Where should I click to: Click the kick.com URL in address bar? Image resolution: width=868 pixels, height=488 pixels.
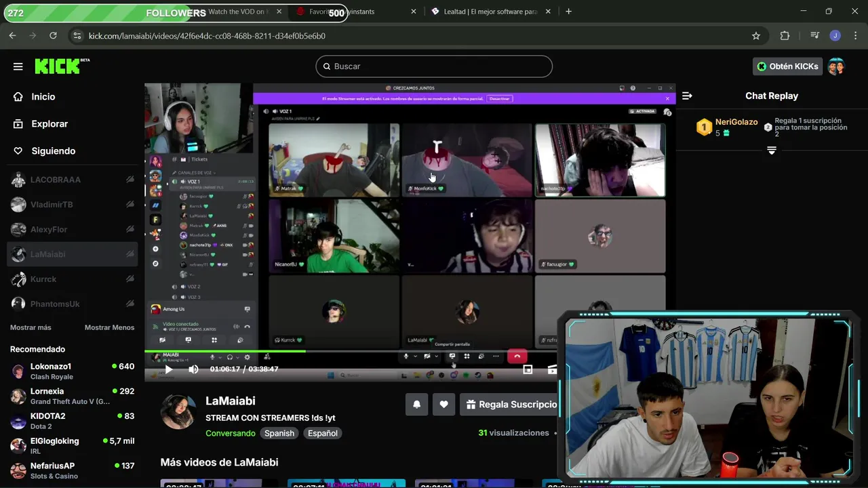tap(207, 36)
